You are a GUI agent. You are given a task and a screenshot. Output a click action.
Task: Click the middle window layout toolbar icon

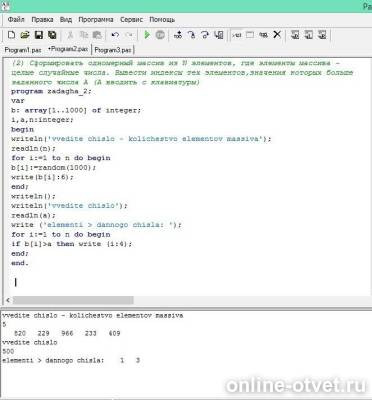click(x=308, y=35)
